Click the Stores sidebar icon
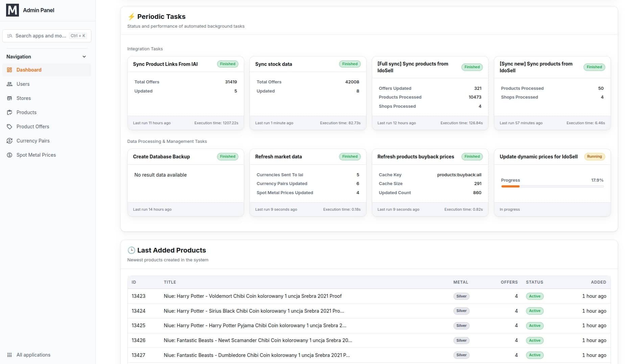The height and width of the screenshot is (364, 637). tap(10, 98)
